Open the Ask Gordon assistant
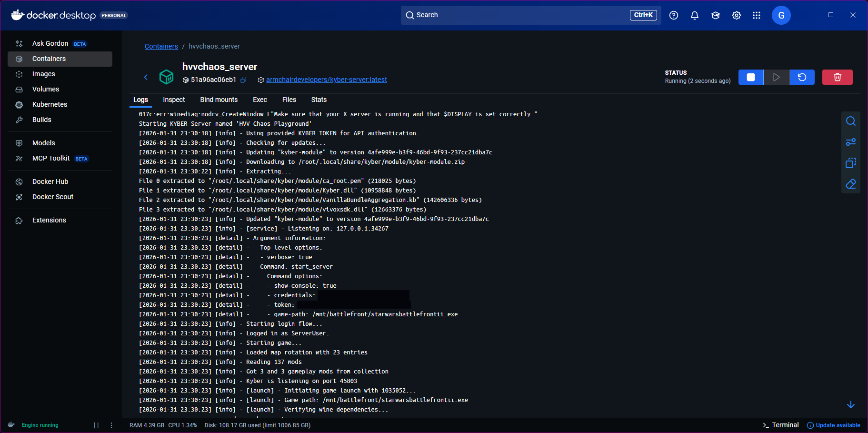This screenshot has width=868, height=433. click(x=60, y=43)
